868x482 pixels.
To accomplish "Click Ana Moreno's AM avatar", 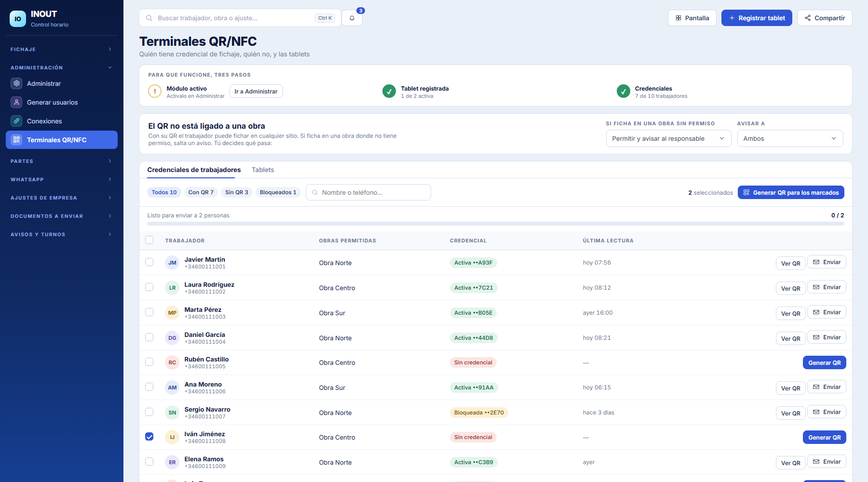I will tap(172, 388).
